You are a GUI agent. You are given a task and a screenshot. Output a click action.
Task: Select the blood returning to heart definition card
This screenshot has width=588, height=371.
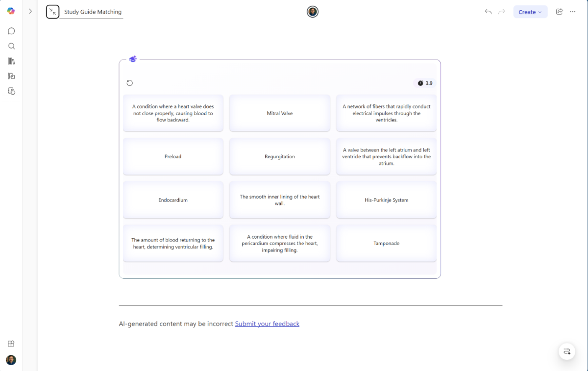click(x=173, y=243)
